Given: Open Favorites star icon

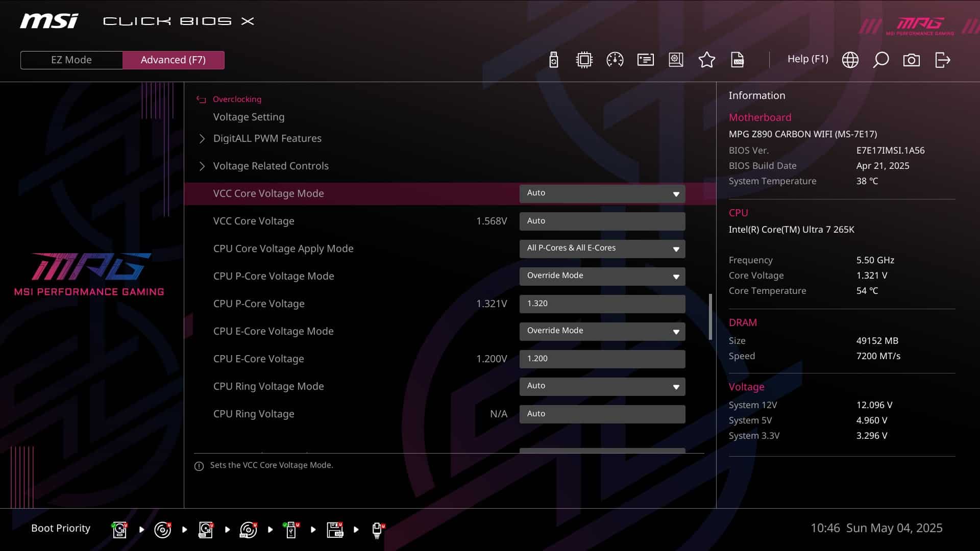Looking at the screenshot, I should point(706,60).
